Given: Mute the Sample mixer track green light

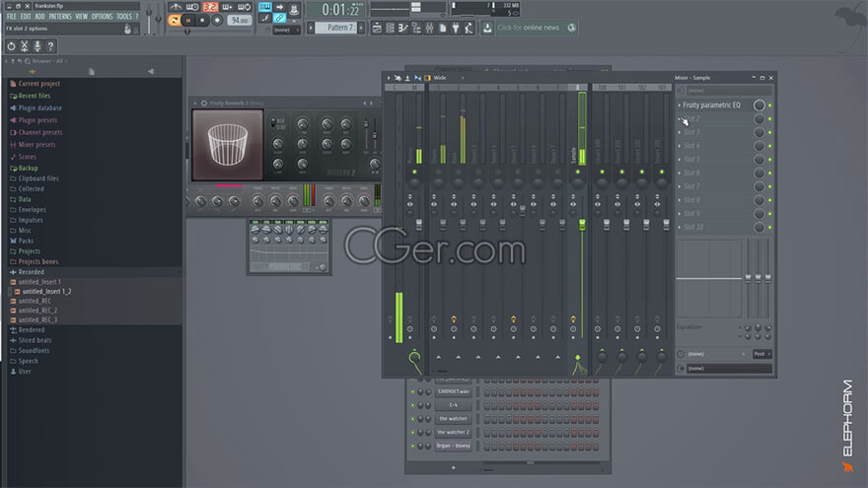Looking at the screenshot, I should [x=577, y=173].
